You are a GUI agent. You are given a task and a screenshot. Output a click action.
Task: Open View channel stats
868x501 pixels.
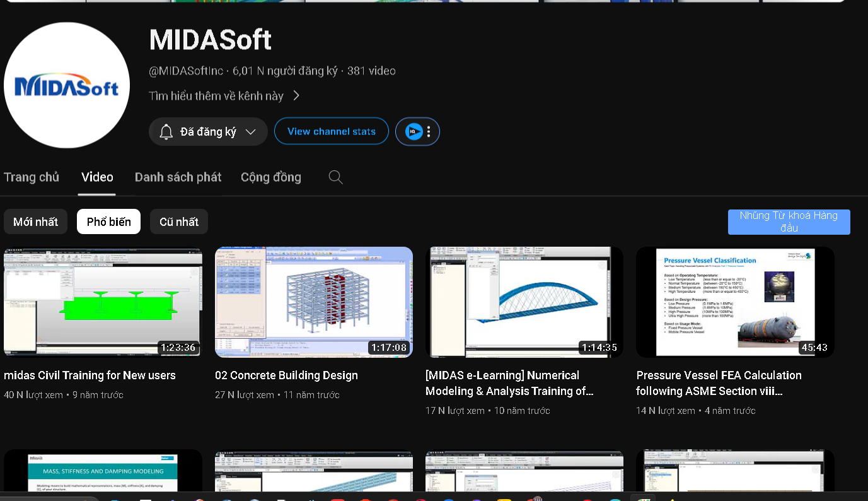coord(332,131)
